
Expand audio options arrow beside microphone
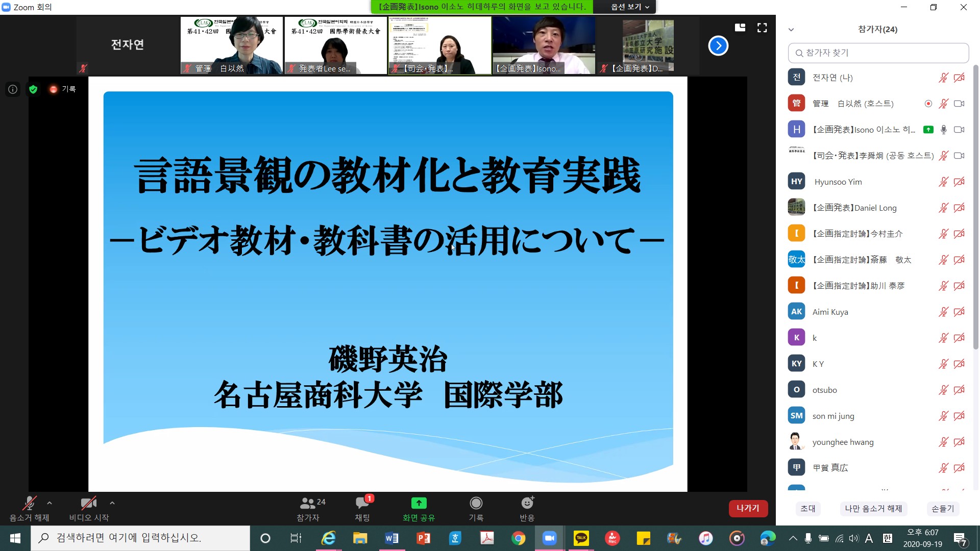pyautogui.click(x=50, y=503)
